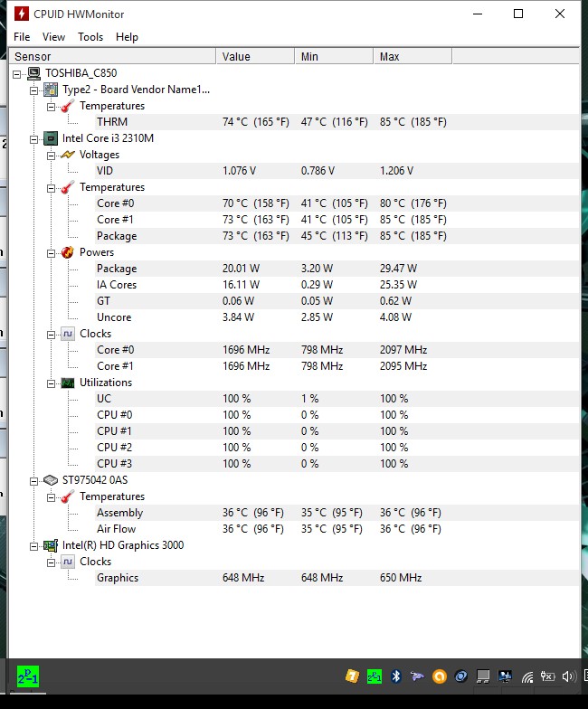This screenshot has width=588, height=709.
Task: Click the TOSHIBA_C850 computer icon
Action: point(34,73)
